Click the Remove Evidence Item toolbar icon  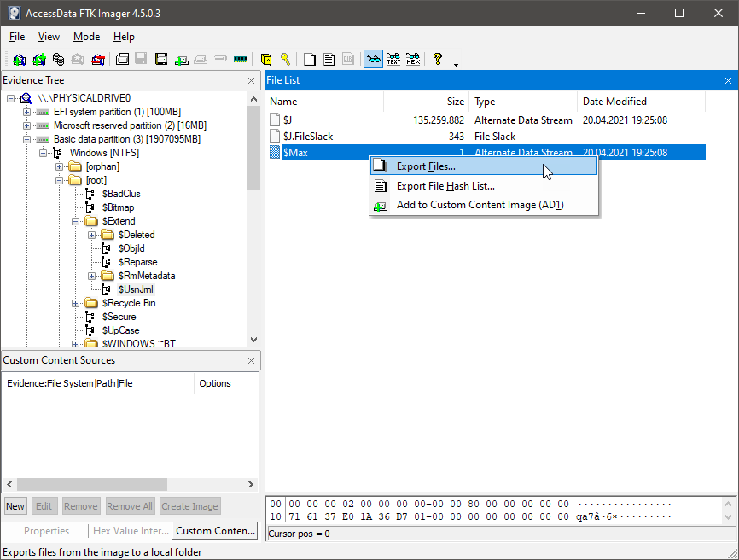click(78, 60)
